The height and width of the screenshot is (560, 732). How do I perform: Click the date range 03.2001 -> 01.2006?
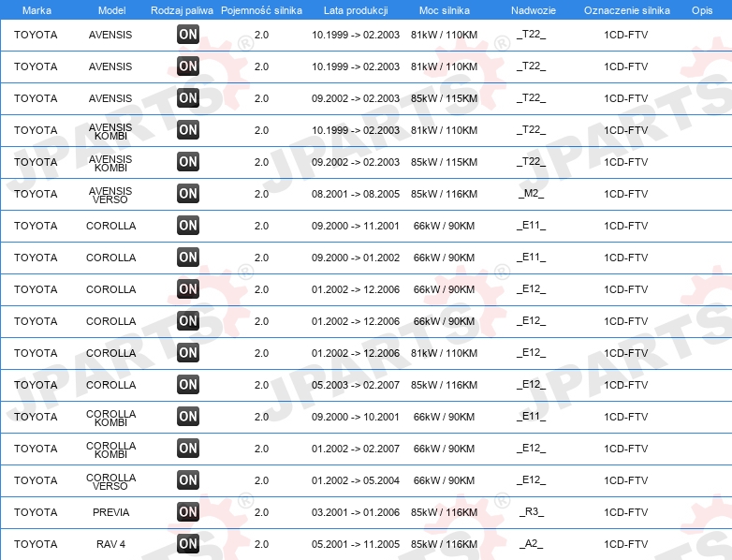pyautogui.click(x=356, y=512)
